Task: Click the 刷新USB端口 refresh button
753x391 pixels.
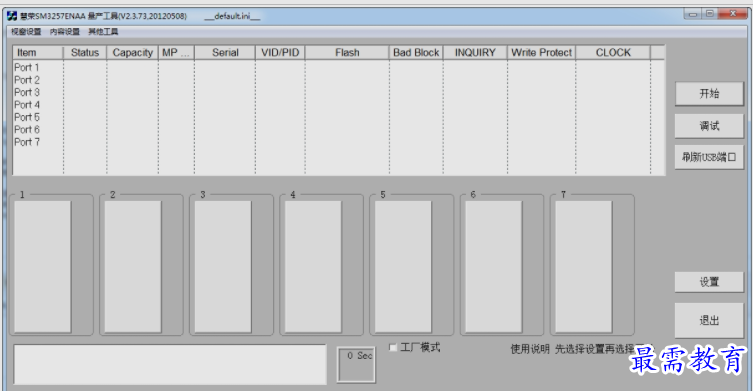Action: pos(709,157)
